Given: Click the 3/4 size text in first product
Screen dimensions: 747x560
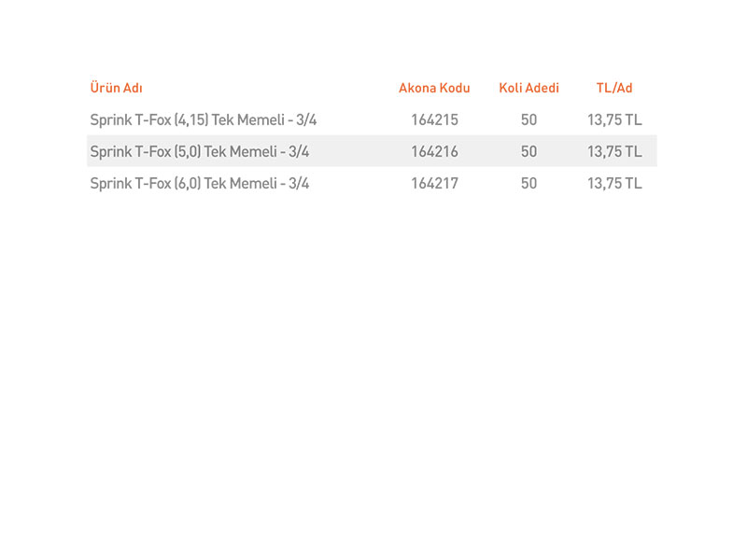Looking at the screenshot, I should [306, 119].
